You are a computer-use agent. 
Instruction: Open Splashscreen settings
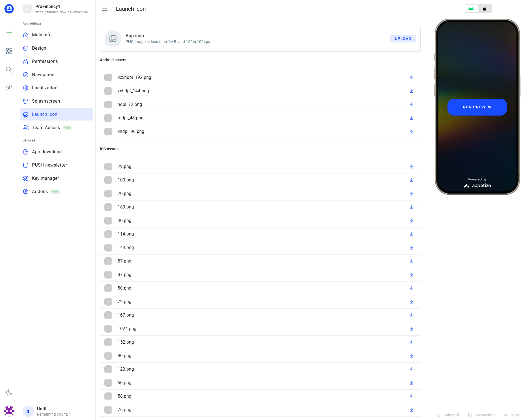57,101
